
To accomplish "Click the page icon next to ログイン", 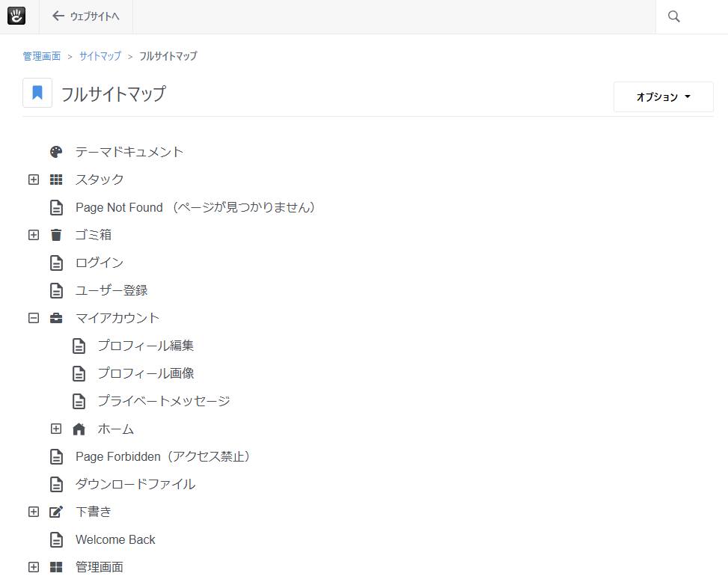I will point(56,263).
